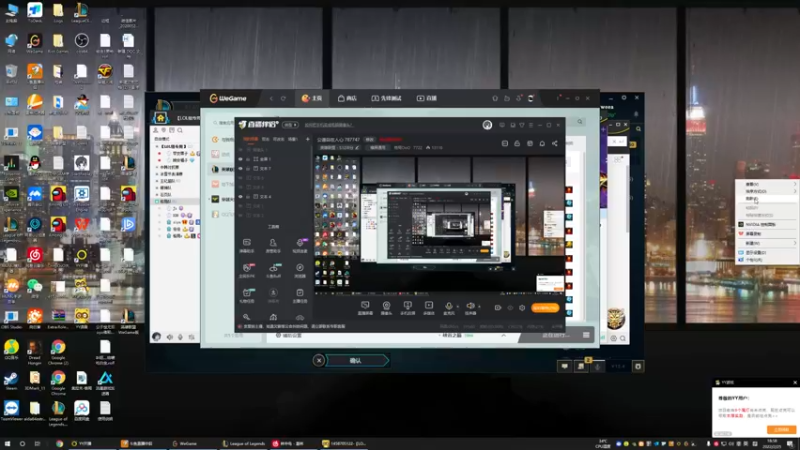Click the Chrome icon on the taskbar

(x=59, y=444)
